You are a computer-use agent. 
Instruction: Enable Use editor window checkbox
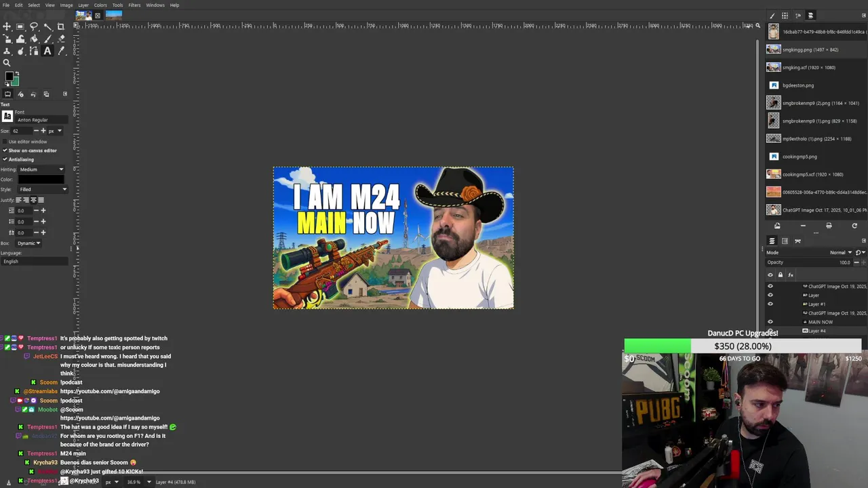(x=5, y=142)
